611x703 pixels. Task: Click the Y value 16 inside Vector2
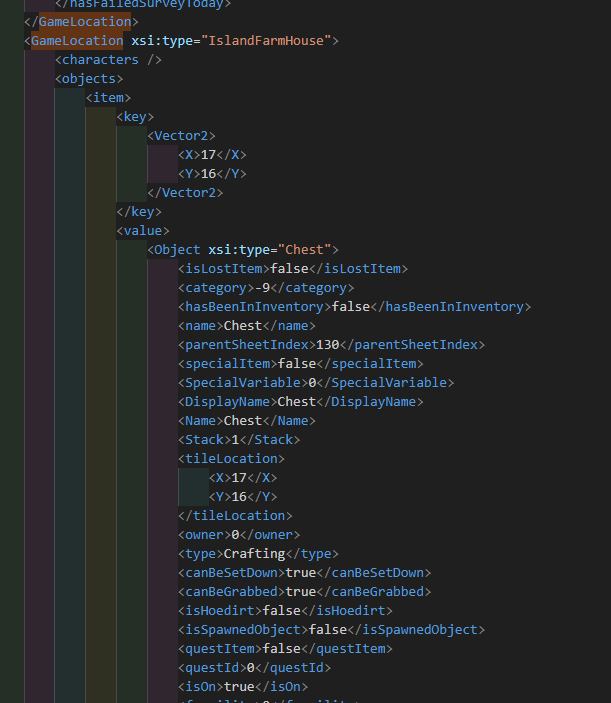(x=208, y=174)
